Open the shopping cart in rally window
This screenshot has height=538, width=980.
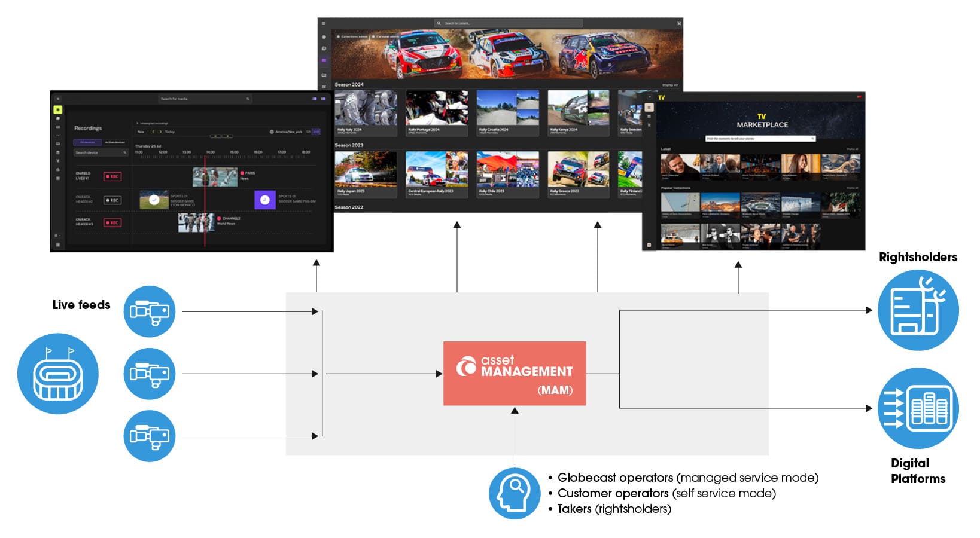click(x=679, y=23)
